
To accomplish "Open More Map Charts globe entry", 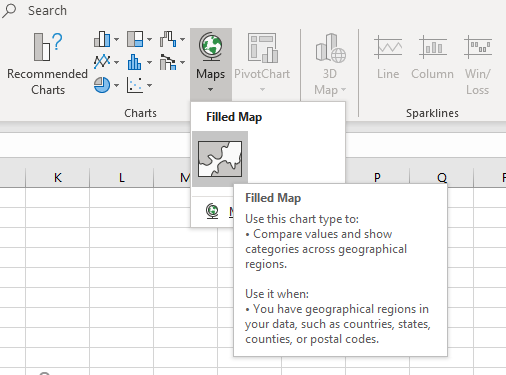I will [x=212, y=211].
